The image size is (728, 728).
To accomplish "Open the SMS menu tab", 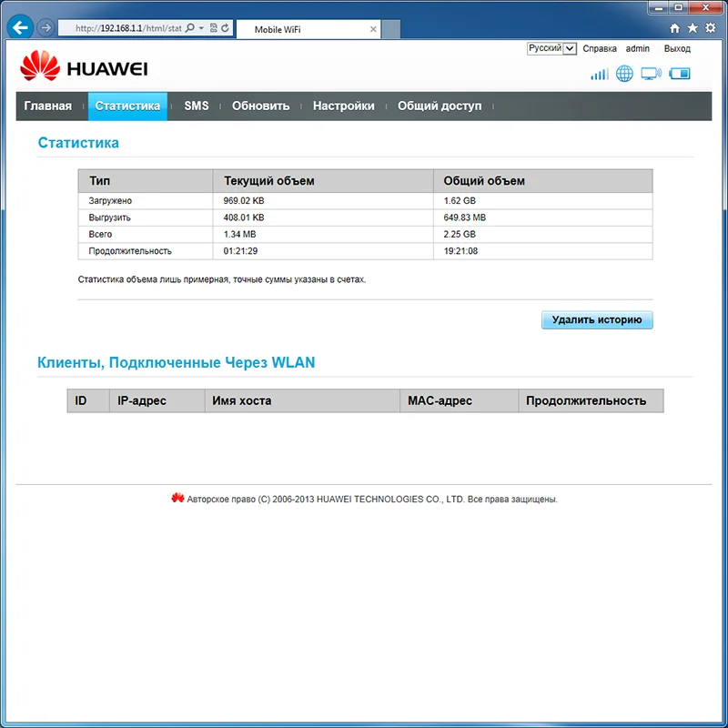I will tap(197, 106).
